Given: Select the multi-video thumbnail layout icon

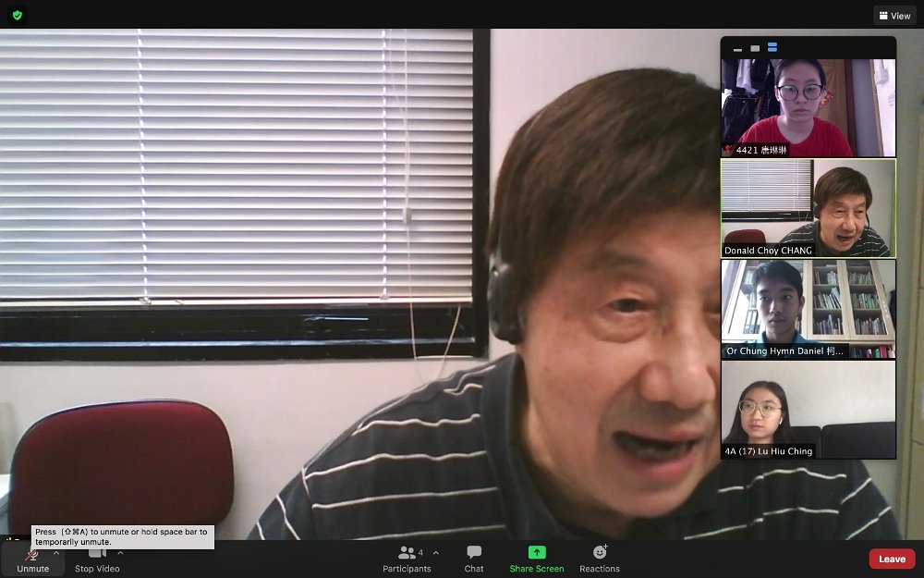Looking at the screenshot, I should pos(772,47).
